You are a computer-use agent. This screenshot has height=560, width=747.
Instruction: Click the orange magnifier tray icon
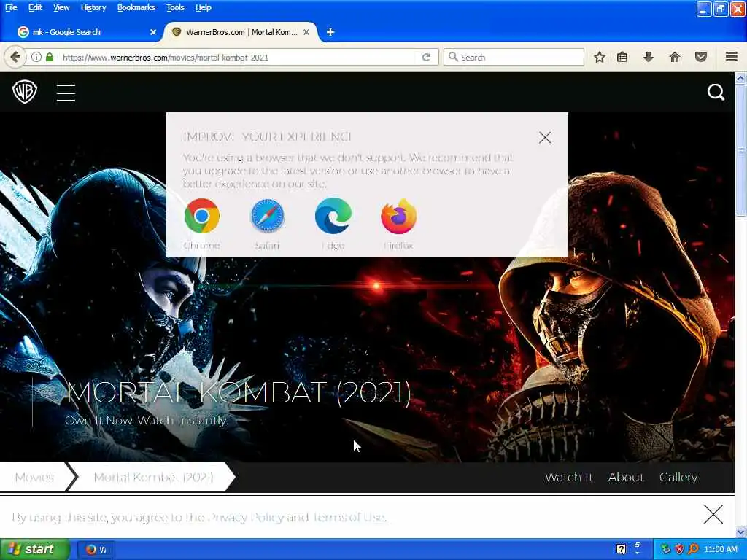click(693, 549)
